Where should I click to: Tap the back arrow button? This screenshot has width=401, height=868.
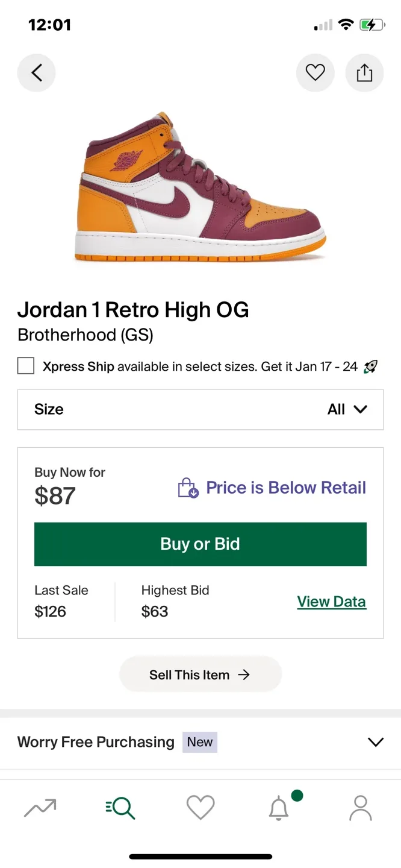tap(36, 73)
